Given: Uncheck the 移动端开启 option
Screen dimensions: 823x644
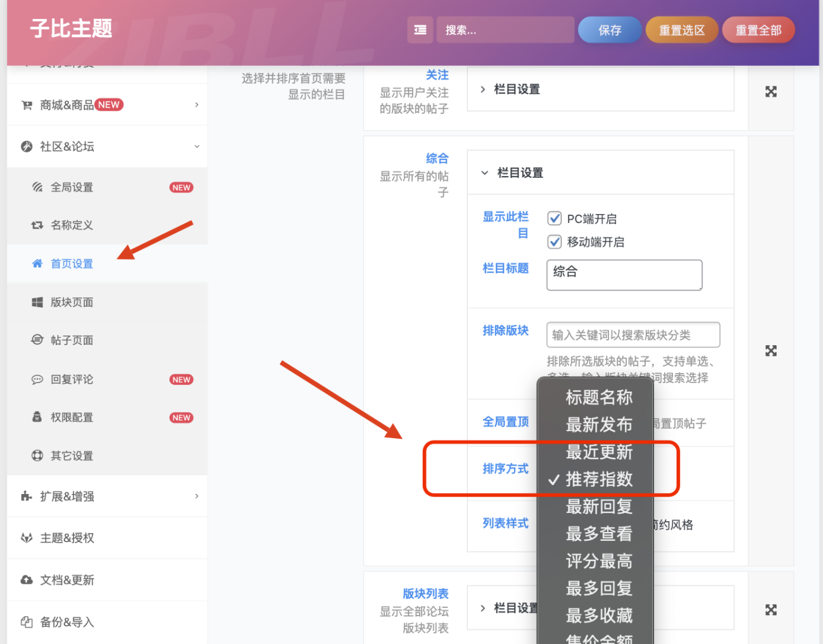Looking at the screenshot, I should [555, 241].
